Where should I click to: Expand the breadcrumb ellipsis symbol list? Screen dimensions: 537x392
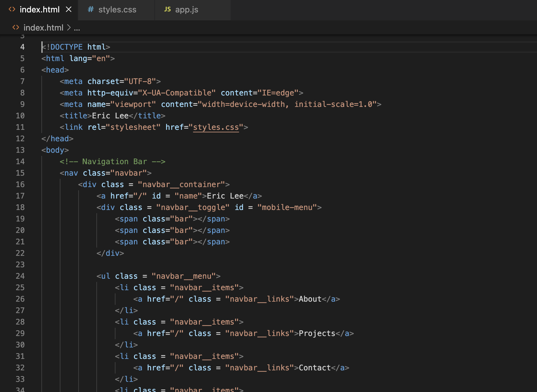(x=77, y=28)
